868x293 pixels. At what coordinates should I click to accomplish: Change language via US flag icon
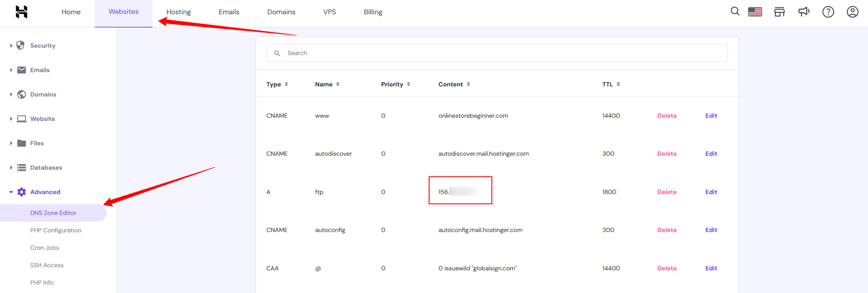(x=755, y=12)
